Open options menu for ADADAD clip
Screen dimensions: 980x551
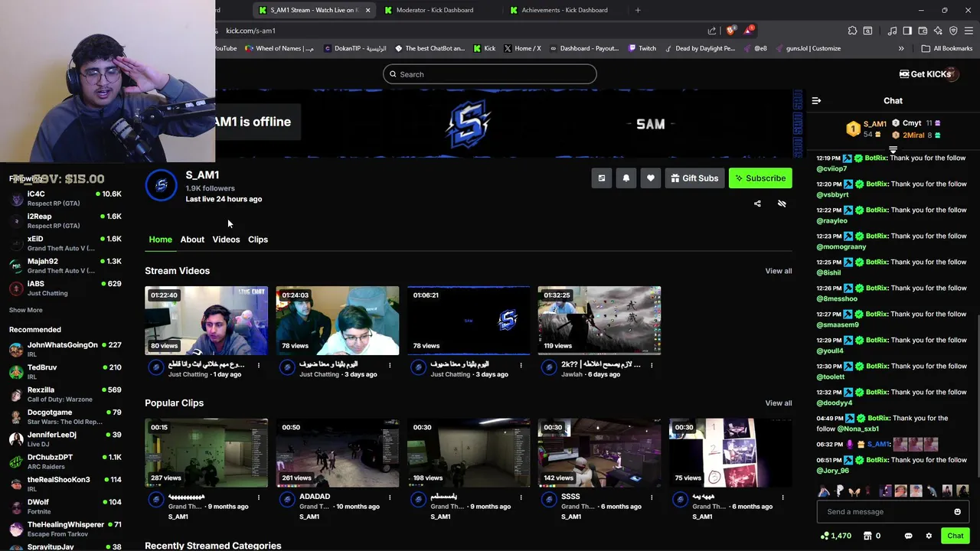[x=389, y=497]
